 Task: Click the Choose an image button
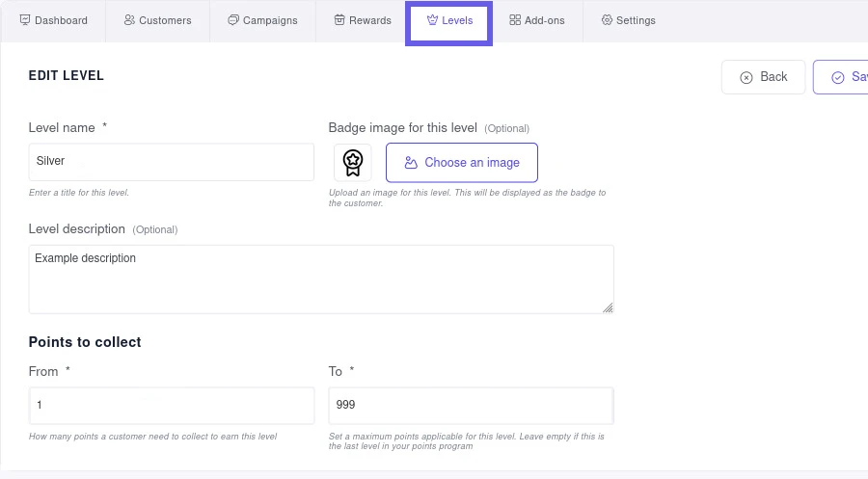pos(462,163)
